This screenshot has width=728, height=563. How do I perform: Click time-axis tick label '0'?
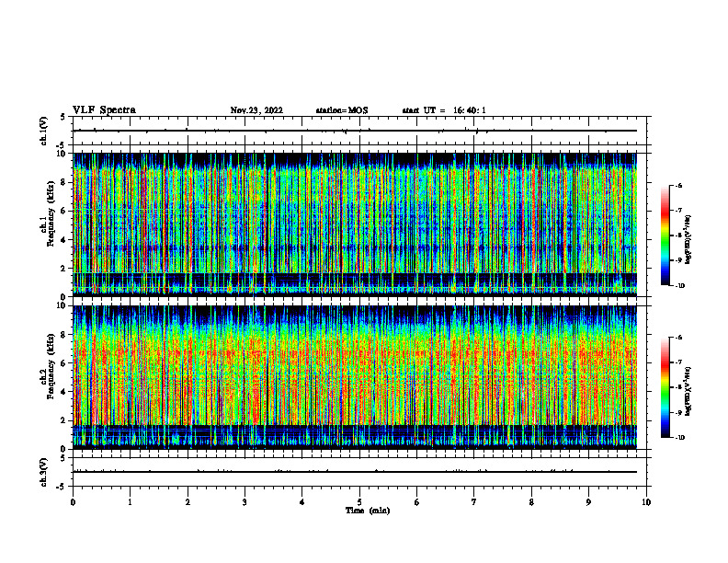pyautogui.click(x=73, y=502)
